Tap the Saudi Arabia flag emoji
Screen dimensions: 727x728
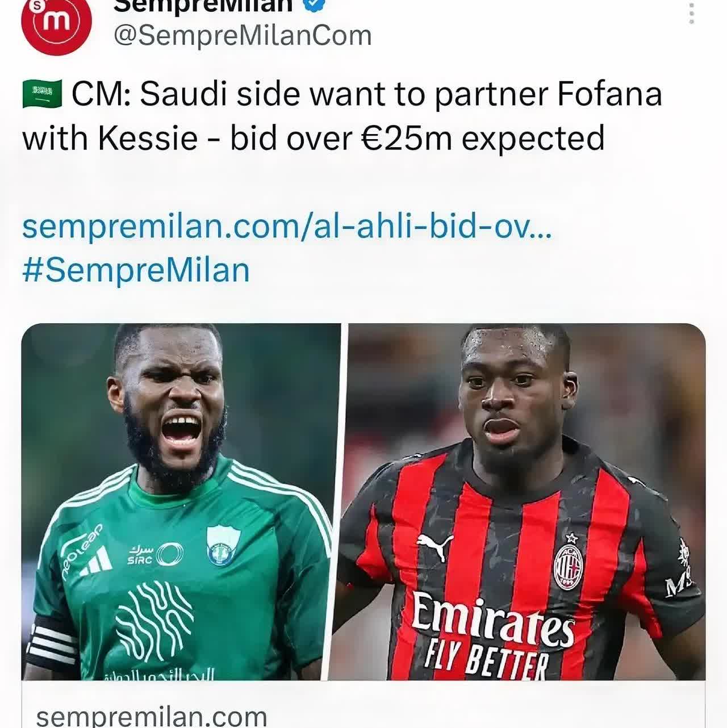tap(42, 94)
